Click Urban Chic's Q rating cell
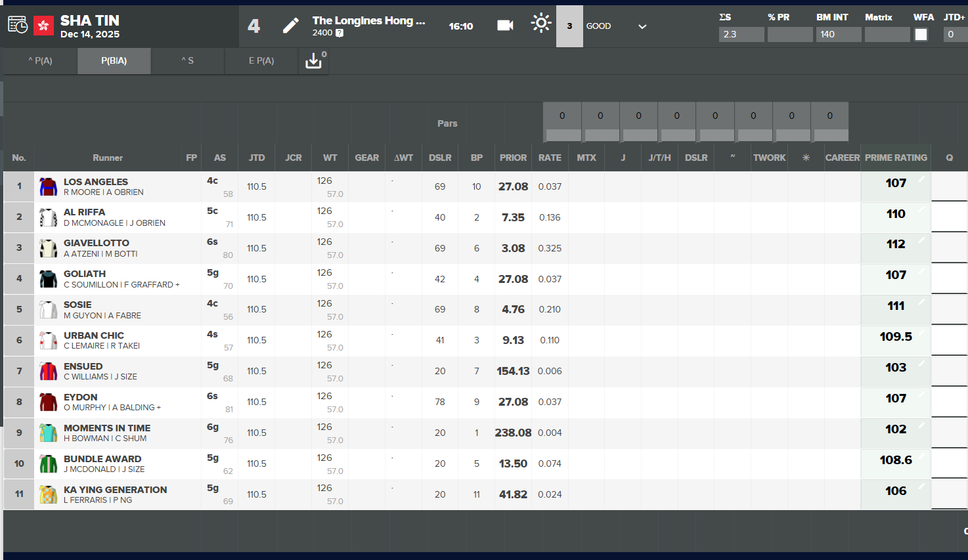 [949, 340]
